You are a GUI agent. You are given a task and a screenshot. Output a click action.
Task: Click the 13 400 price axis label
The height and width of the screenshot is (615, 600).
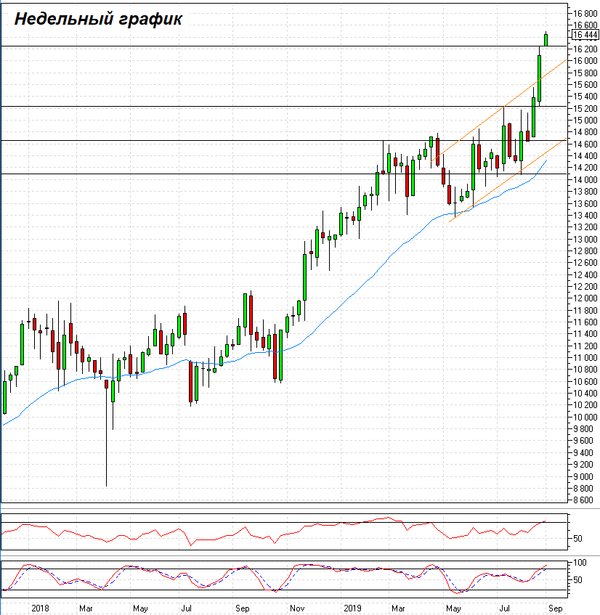pyautogui.click(x=585, y=215)
